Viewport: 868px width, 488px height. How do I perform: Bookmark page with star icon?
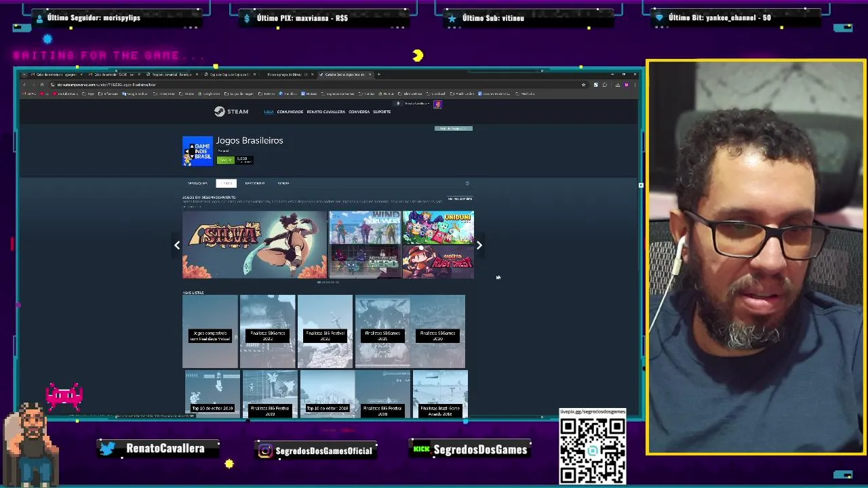pyautogui.click(x=583, y=85)
